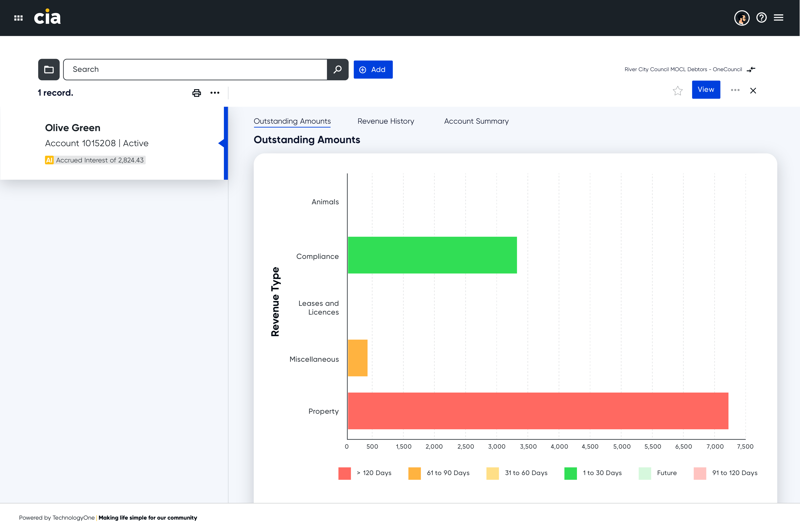Open the help question mark icon
The image size is (800, 532).
[761, 18]
